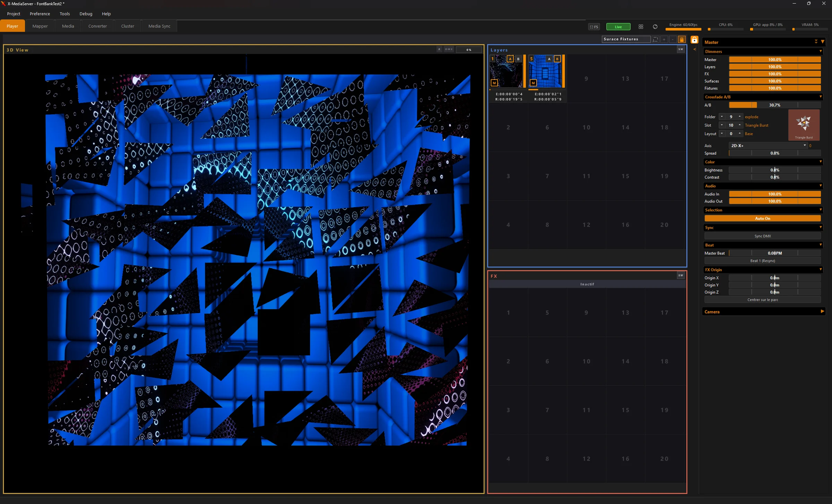The image size is (832, 504).
Task: Decrease the Folder number
Action: tap(722, 117)
